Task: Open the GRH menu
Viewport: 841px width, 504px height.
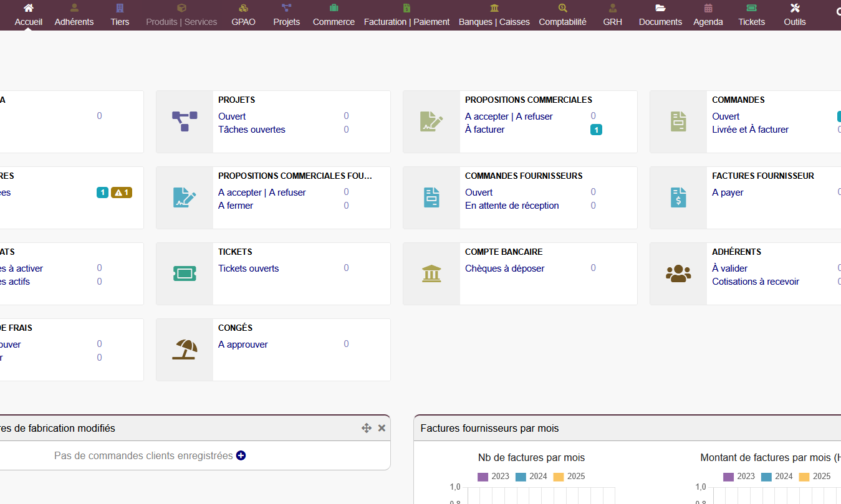Action: [x=613, y=16]
